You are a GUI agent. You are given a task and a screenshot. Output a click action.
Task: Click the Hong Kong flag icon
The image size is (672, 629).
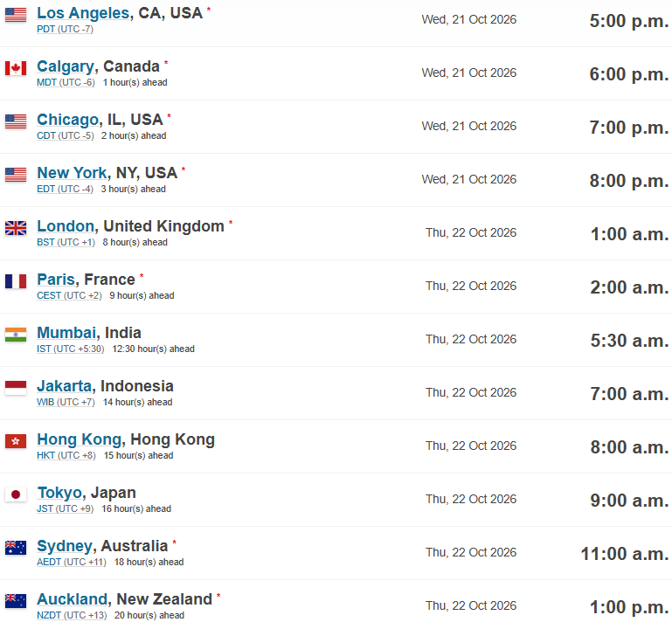point(16,441)
